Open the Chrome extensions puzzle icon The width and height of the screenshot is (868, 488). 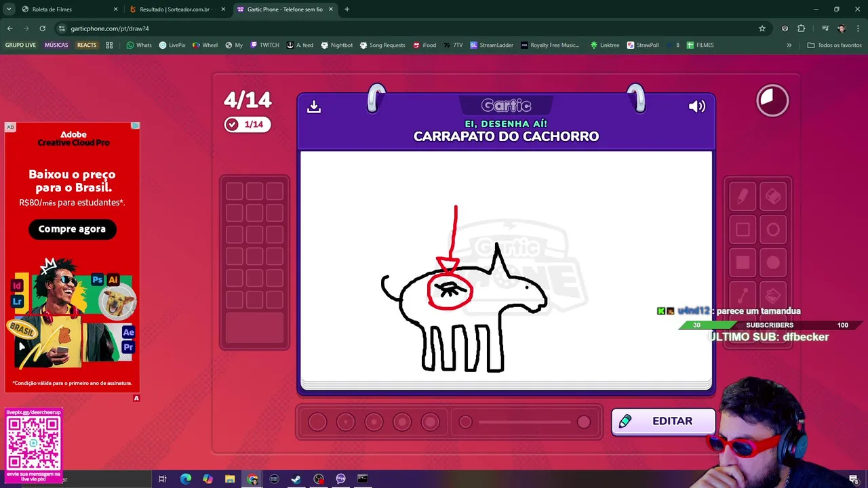tap(802, 28)
